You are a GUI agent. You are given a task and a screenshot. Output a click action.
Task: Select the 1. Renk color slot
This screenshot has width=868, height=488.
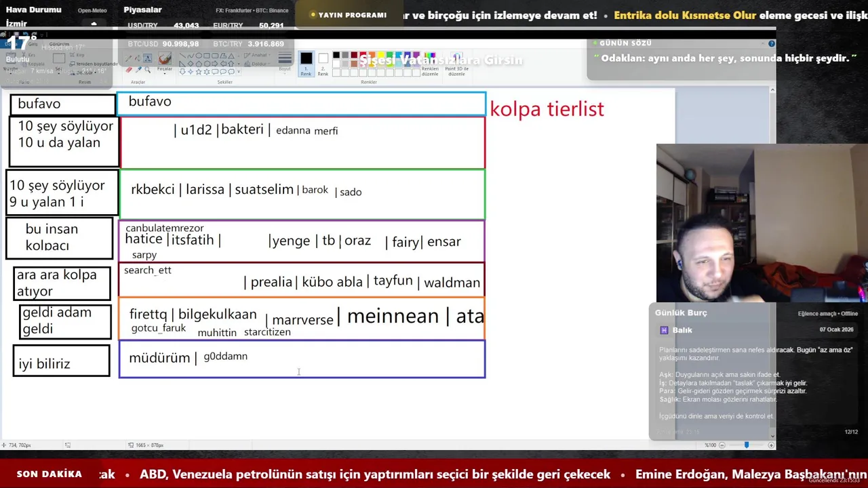pyautogui.click(x=306, y=64)
